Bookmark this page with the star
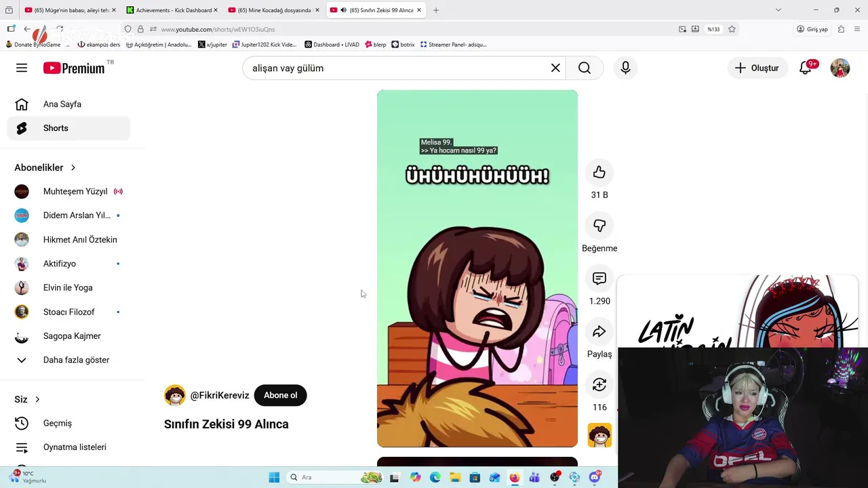The height and width of the screenshot is (488, 868). click(732, 29)
